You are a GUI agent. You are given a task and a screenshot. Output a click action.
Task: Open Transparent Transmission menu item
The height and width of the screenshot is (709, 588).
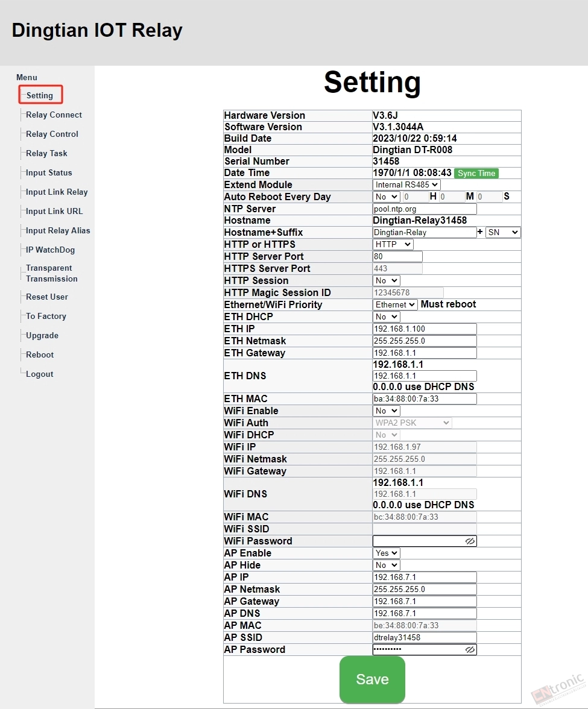(x=52, y=274)
